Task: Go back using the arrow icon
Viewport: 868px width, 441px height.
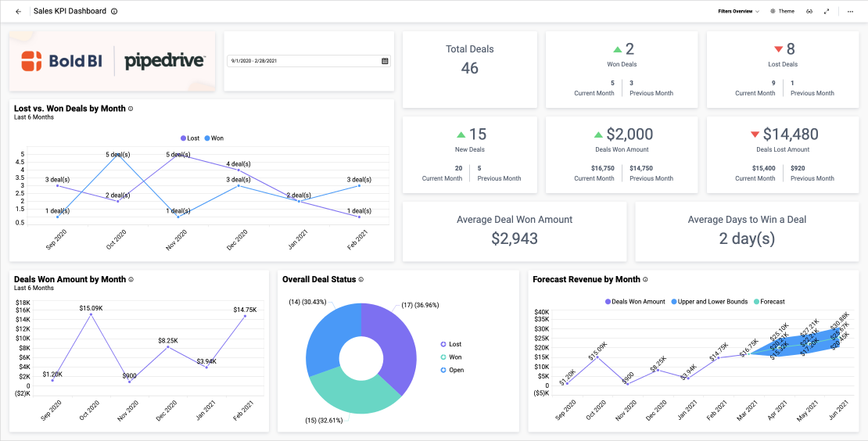Action: pyautogui.click(x=18, y=12)
